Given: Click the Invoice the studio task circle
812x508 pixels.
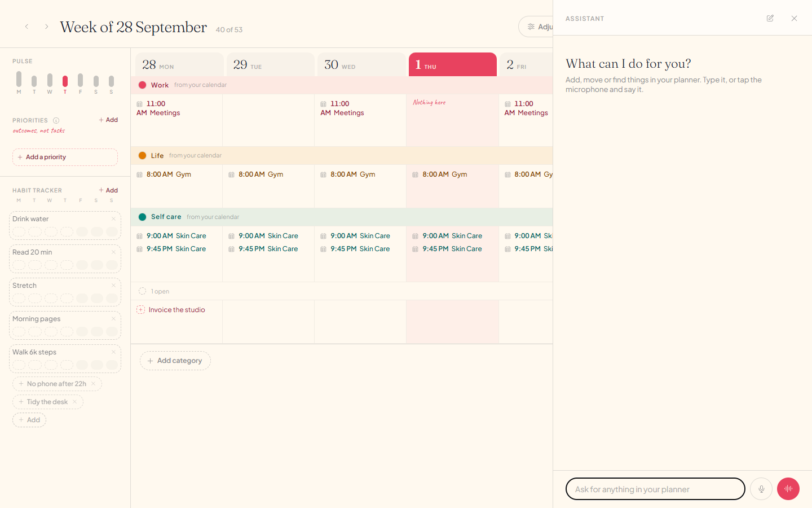Looking at the screenshot, I should tap(140, 310).
